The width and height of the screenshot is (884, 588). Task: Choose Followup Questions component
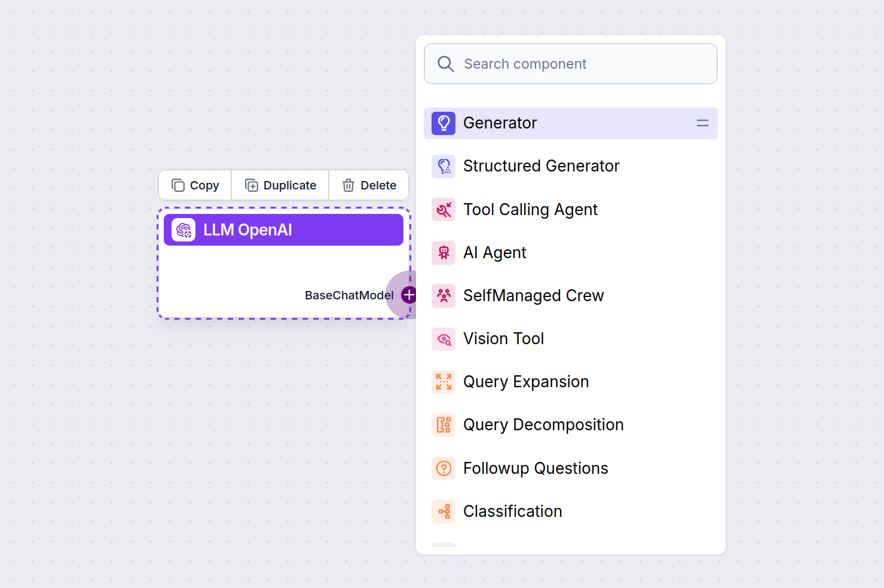point(536,468)
